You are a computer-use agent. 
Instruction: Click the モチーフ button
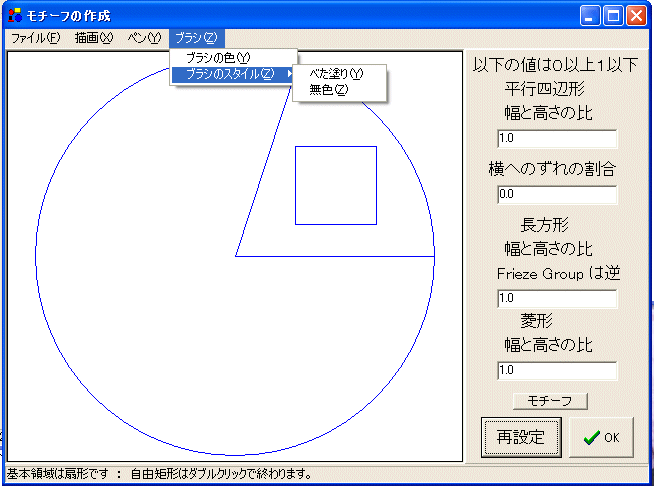[550, 401]
